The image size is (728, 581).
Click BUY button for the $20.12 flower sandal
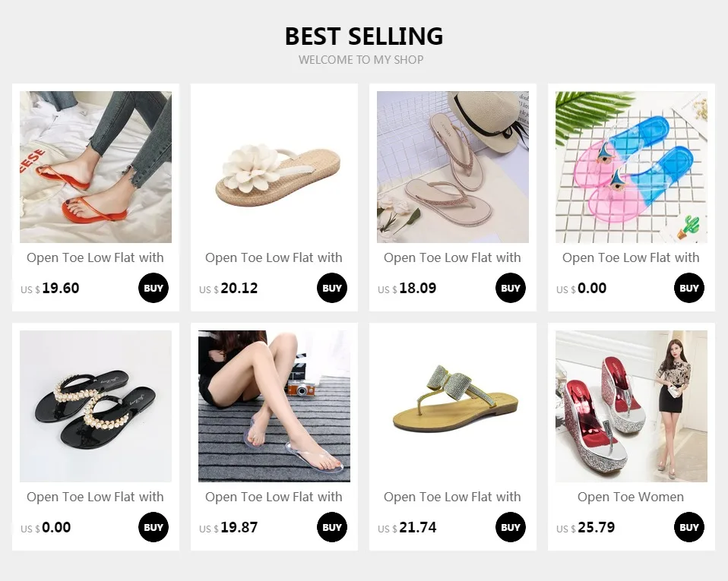(332, 288)
